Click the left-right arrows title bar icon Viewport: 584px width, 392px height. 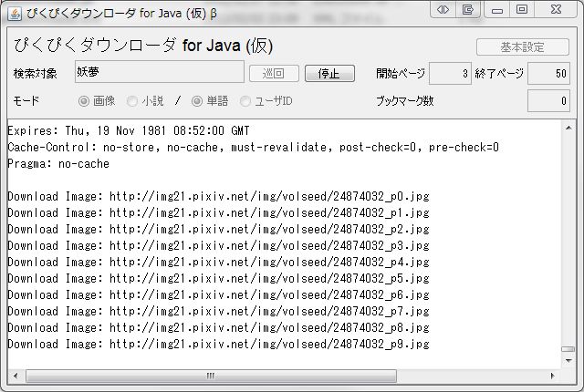443,10
